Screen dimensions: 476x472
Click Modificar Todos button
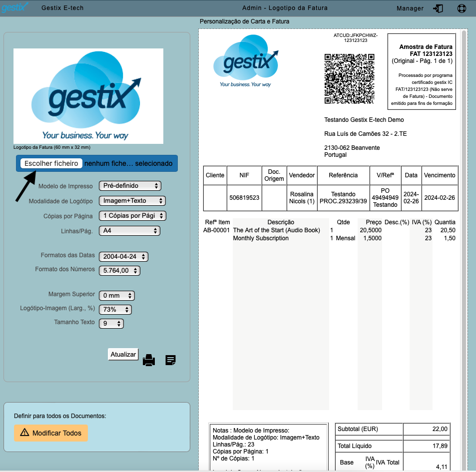(x=50, y=433)
